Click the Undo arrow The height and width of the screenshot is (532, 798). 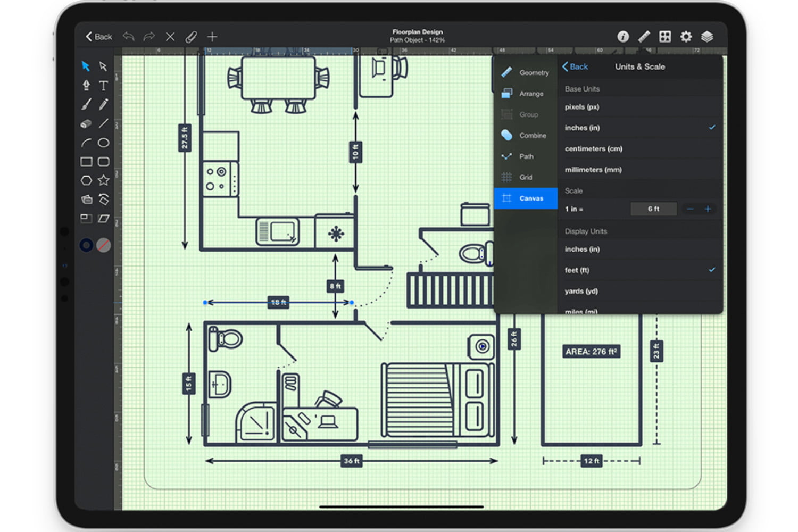(128, 37)
